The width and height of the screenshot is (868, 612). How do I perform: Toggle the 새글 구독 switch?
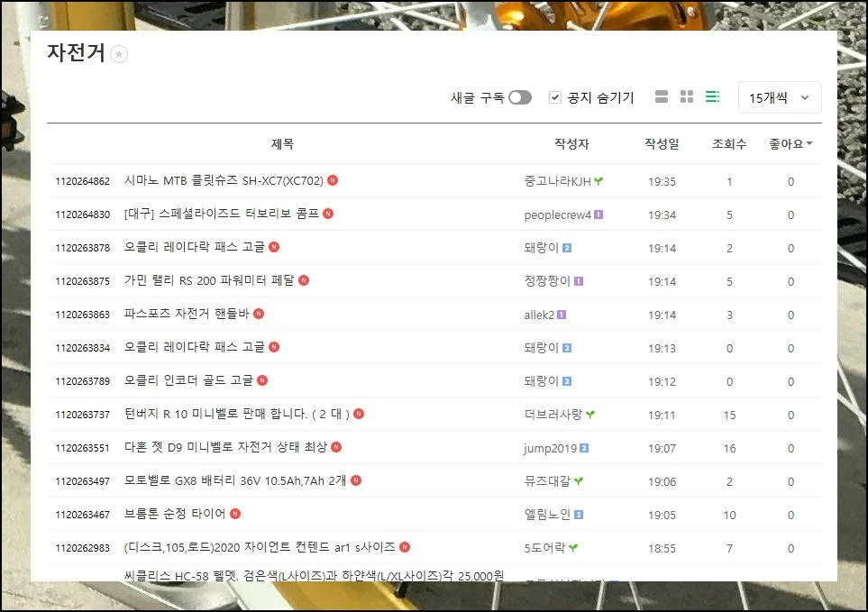click(519, 97)
